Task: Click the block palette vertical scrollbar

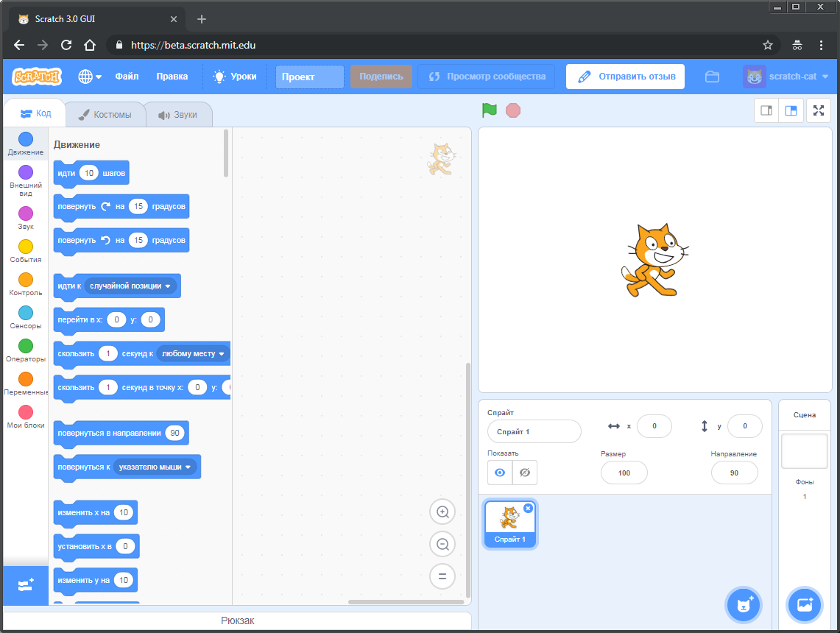Action: (x=226, y=153)
